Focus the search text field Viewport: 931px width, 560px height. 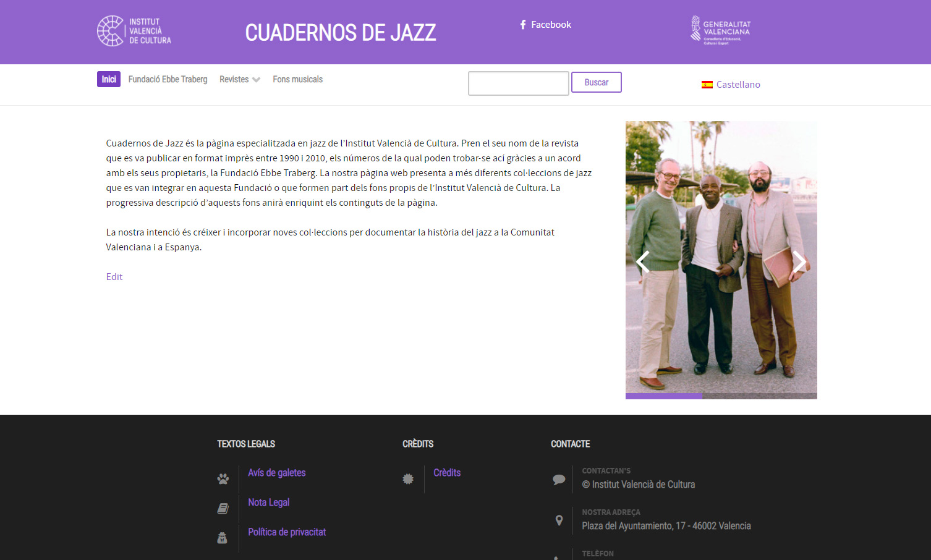click(x=519, y=83)
